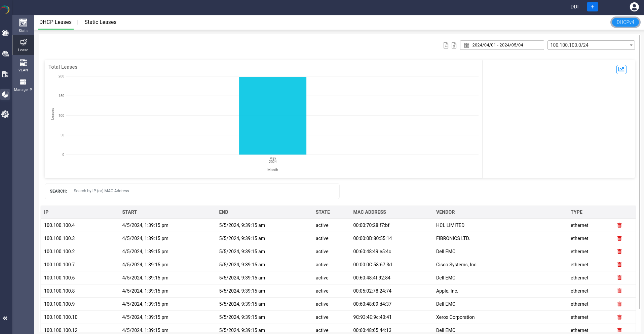Toggle the DHCPv4 mode switch
644x334 pixels.
[x=625, y=22]
